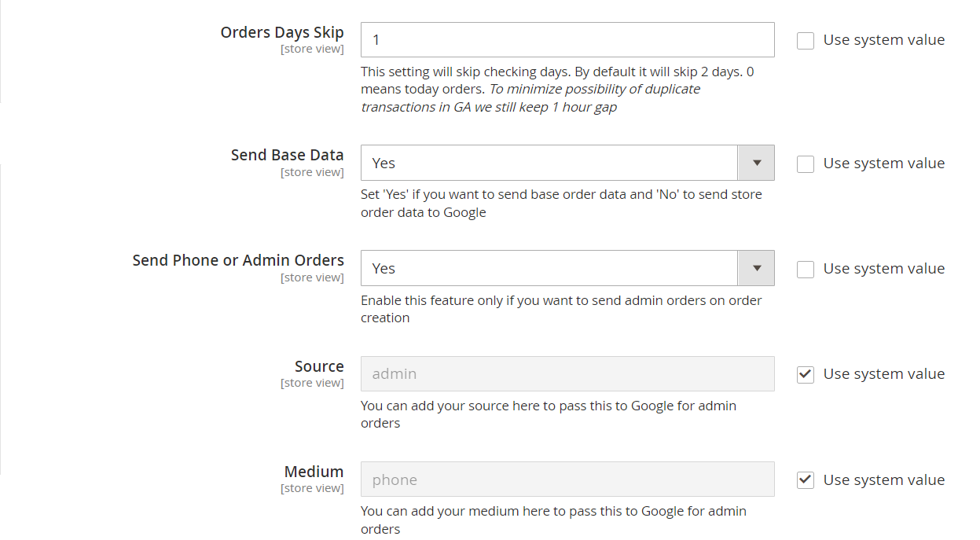Click the Medium text field showing phone
This screenshot has height=540, width=980.
[567, 479]
